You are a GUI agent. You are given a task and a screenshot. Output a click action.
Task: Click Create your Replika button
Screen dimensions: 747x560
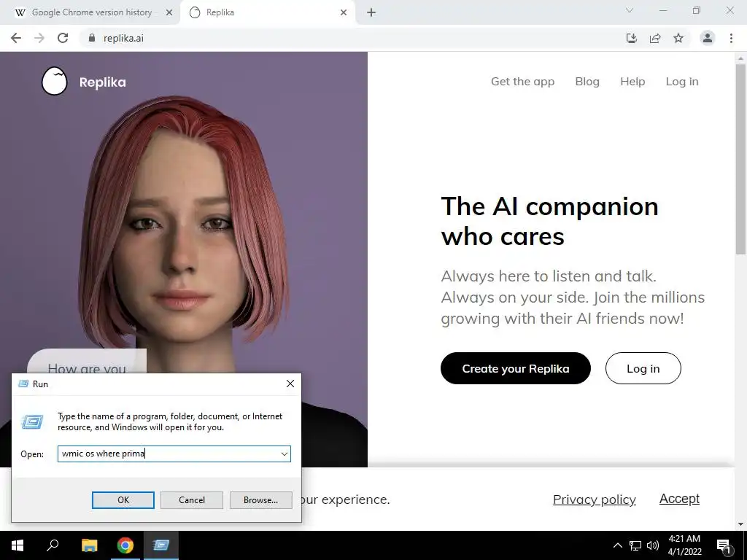516,368
